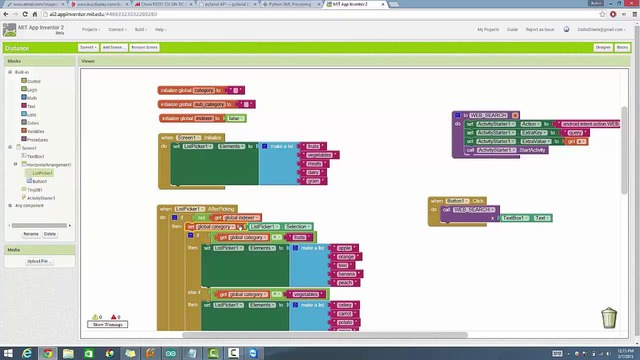Viewport: 640px width, 360px height.
Task: Open the Guide link
Action: (512, 29)
